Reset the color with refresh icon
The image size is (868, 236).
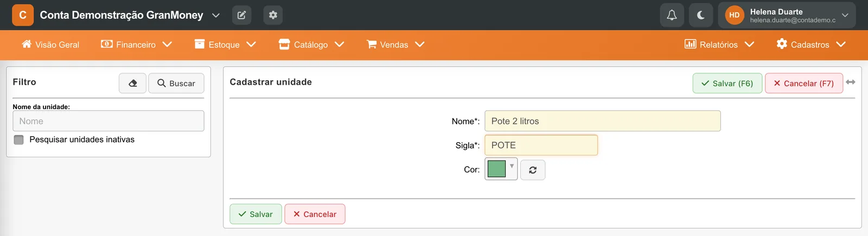[533, 170]
